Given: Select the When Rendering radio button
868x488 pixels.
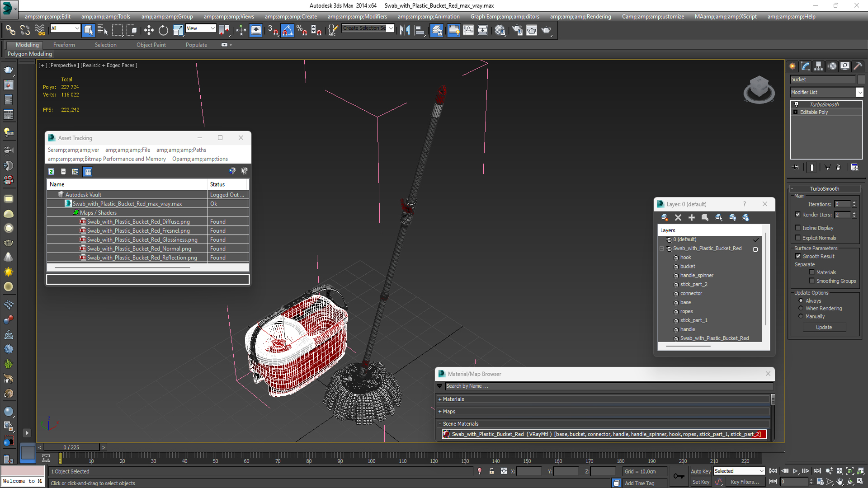Looking at the screenshot, I should (801, 308).
